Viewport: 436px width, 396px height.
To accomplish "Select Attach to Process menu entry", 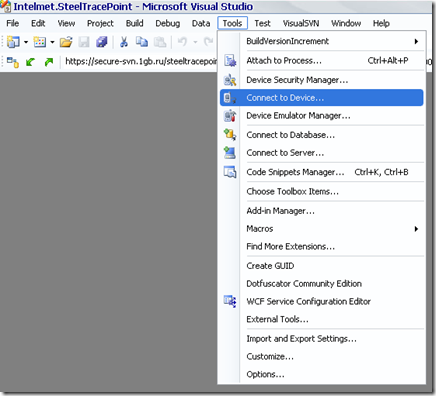I will pos(322,61).
